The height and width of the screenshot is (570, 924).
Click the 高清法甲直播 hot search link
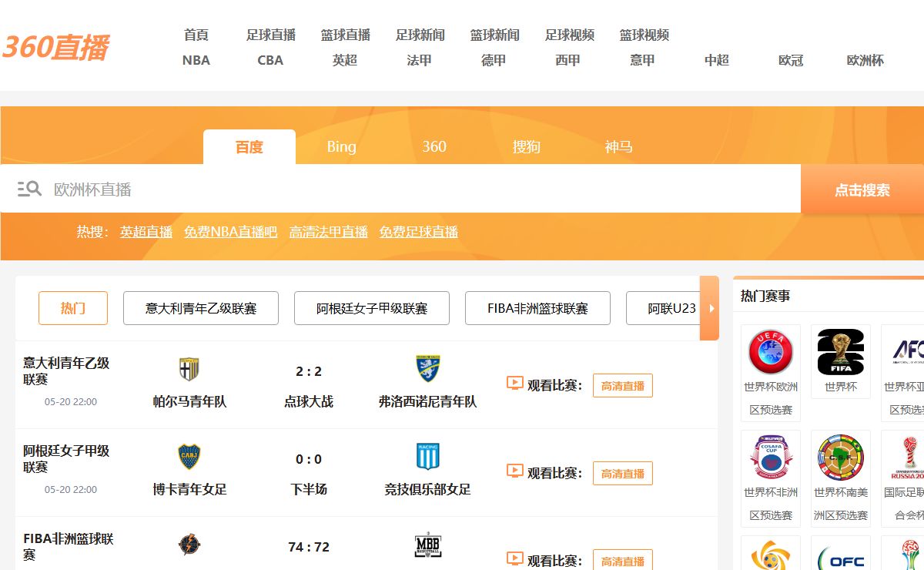(x=329, y=232)
